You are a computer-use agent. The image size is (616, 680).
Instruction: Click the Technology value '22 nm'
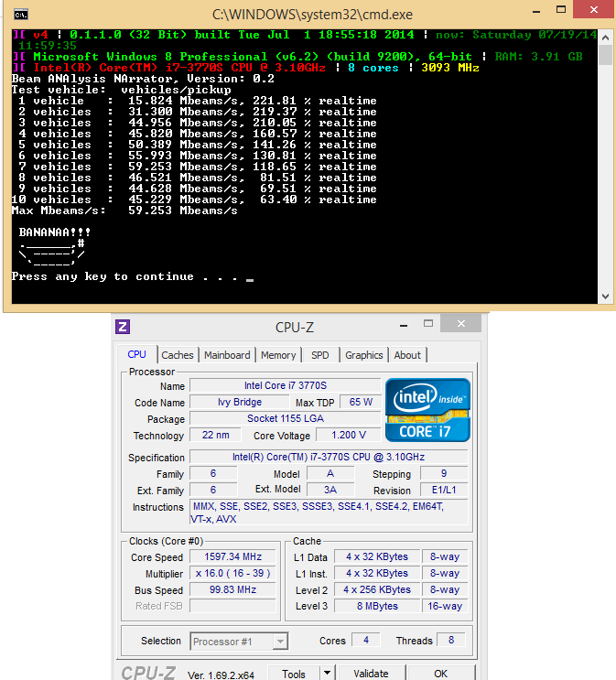pos(216,435)
